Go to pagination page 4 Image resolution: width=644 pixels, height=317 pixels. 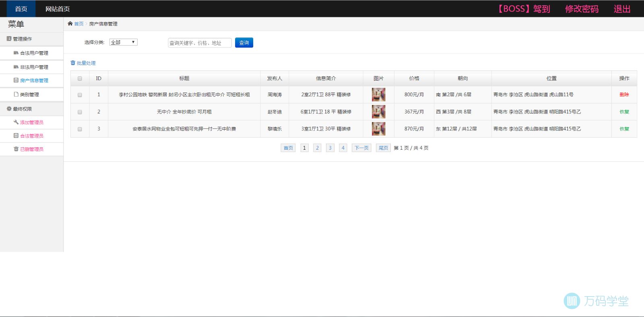tap(343, 148)
